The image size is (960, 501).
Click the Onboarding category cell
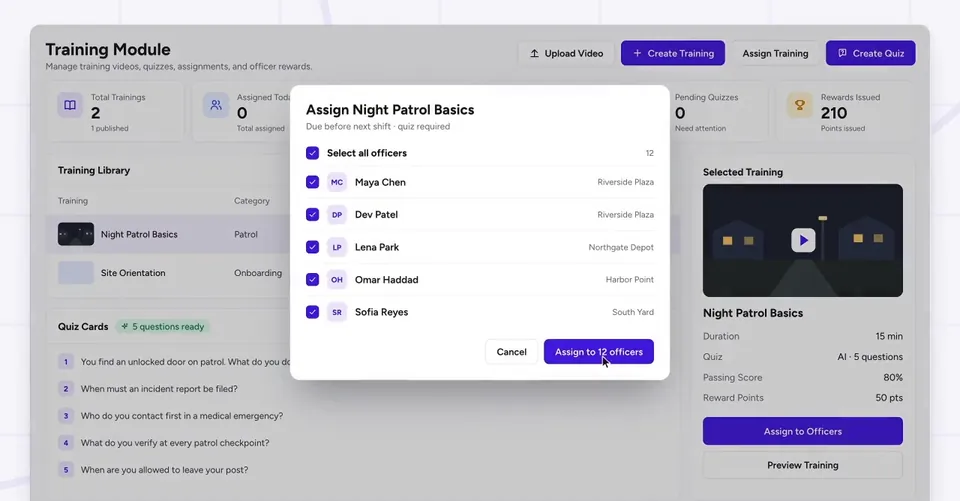(258, 273)
